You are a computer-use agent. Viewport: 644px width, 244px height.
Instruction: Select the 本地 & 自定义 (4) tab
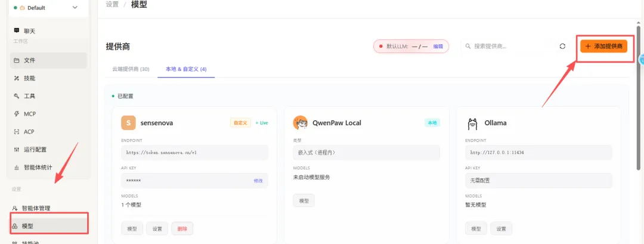pos(186,69)
